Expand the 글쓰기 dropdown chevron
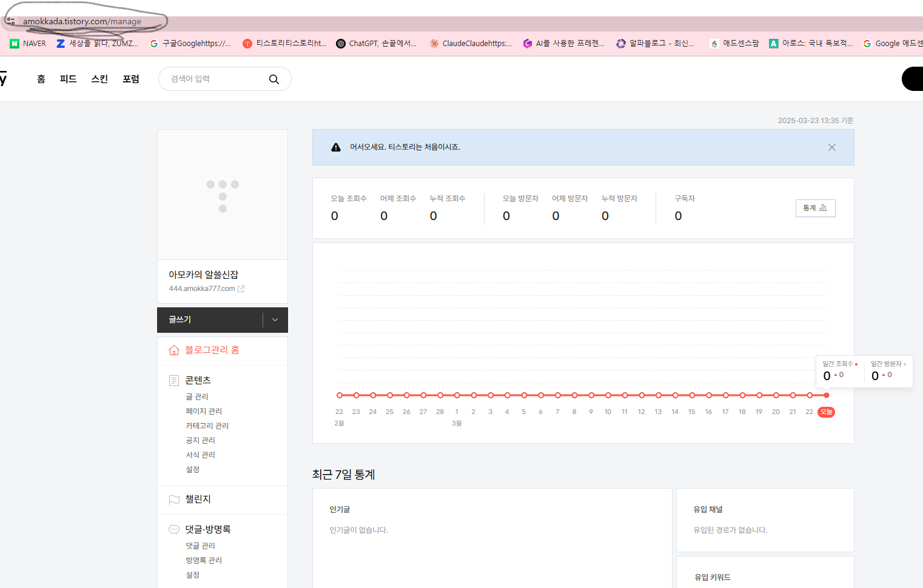Image resolution: width=923 pixels, height=588 pixels. [274, 319]
